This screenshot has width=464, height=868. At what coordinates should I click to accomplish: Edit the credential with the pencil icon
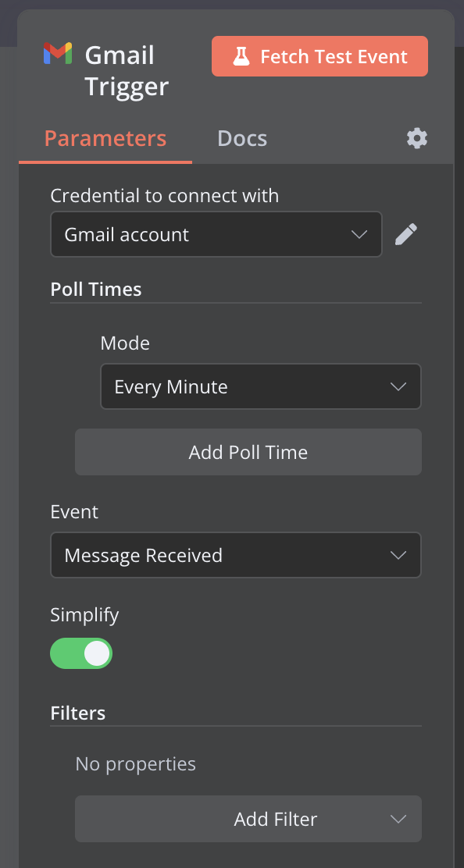click(406, 235)
